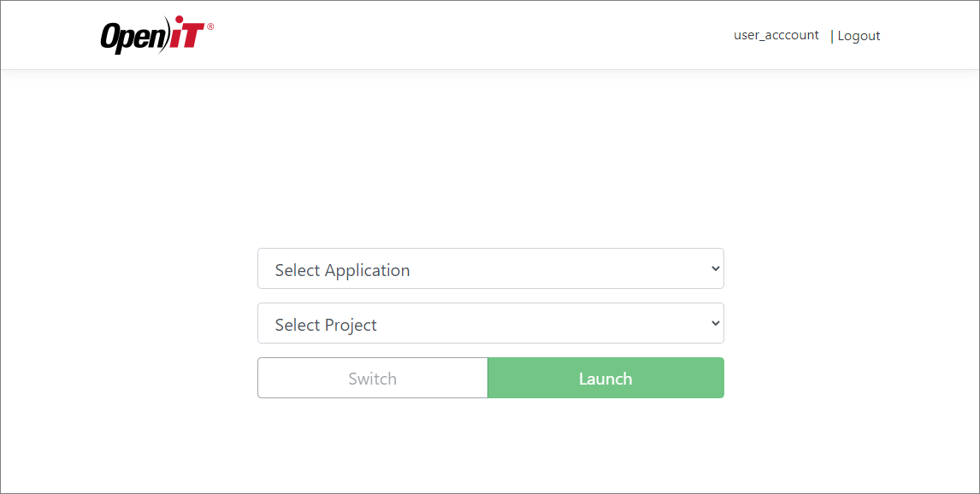The width and height of the screenshot is (980, 494).
Task: Expand the project selection list
Action: [x=491, y=323]
